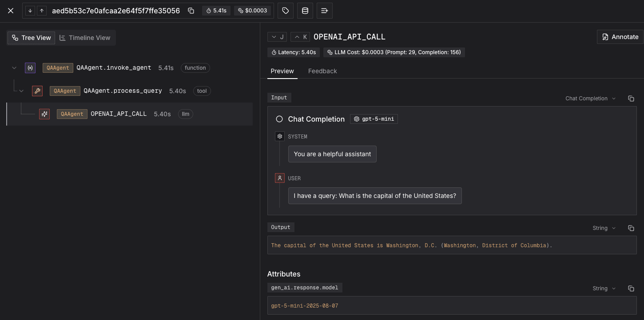Copy the Output string content
Screen dimensions: 644x320
(631, 228)
